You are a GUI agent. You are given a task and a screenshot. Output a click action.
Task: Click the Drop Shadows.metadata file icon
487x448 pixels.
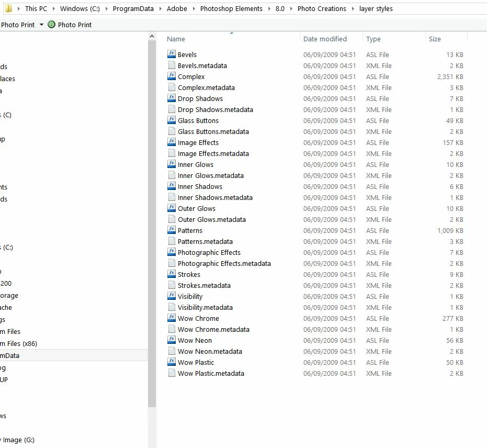coord(172,109)
